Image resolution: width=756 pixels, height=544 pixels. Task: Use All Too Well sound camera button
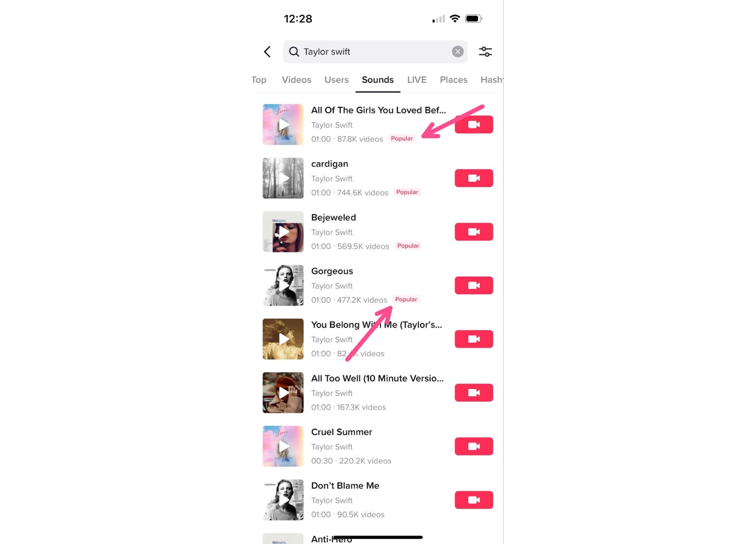(x=474, y=393)
